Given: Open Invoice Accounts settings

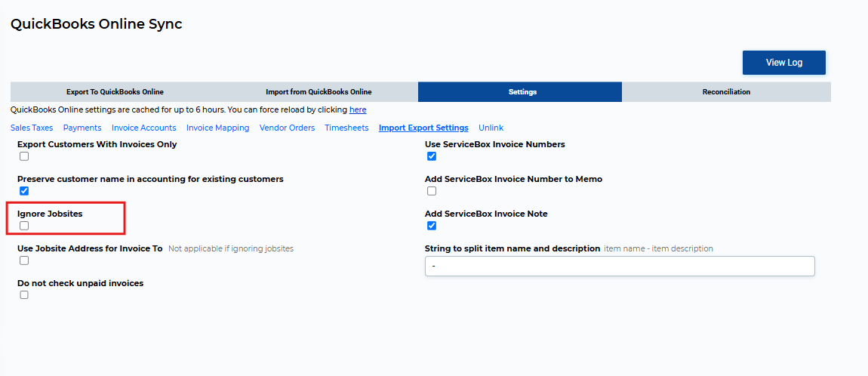Looking at the screenshot, I should 144,128.
